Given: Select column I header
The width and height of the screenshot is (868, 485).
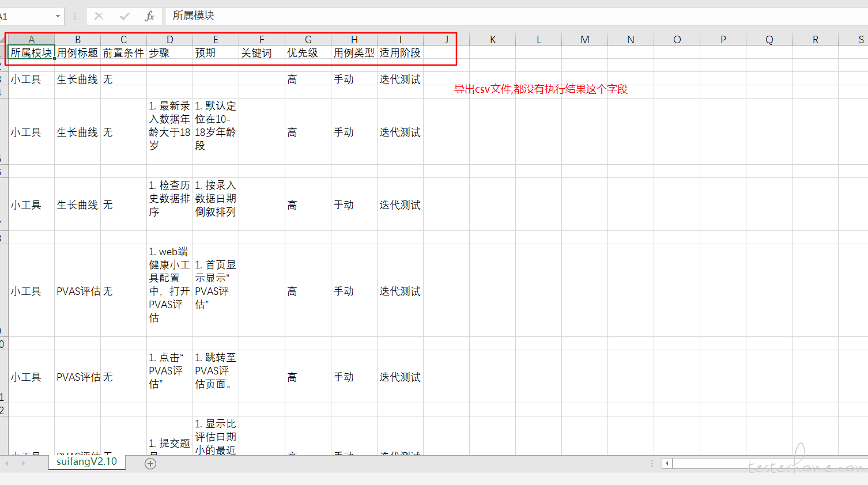Looking at the screenshot, I should pyautogui.click(x=401, y=39).
